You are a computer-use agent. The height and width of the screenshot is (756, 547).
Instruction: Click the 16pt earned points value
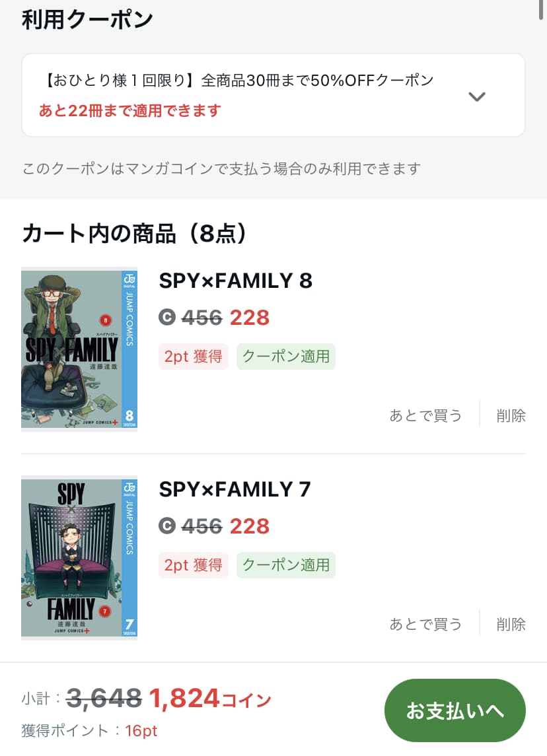pyautogui.click(x=141, y=731)
